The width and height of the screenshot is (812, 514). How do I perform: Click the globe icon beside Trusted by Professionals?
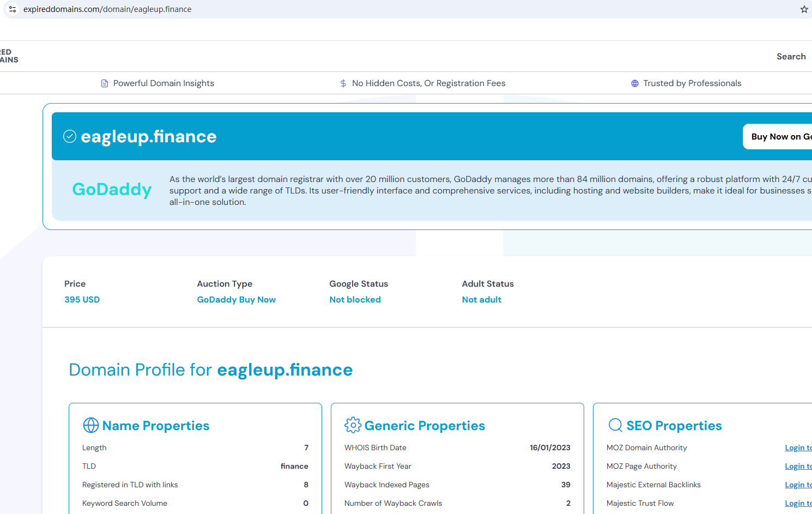[x=635, y=83]
